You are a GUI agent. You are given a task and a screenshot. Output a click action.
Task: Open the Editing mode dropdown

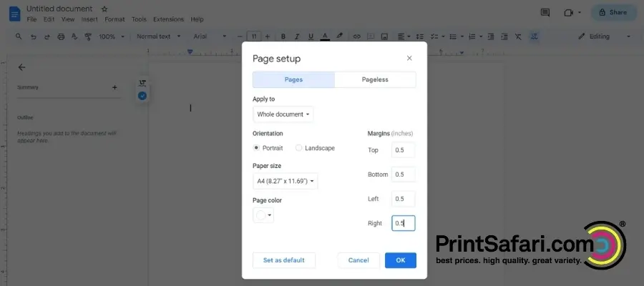pos(604,36)
